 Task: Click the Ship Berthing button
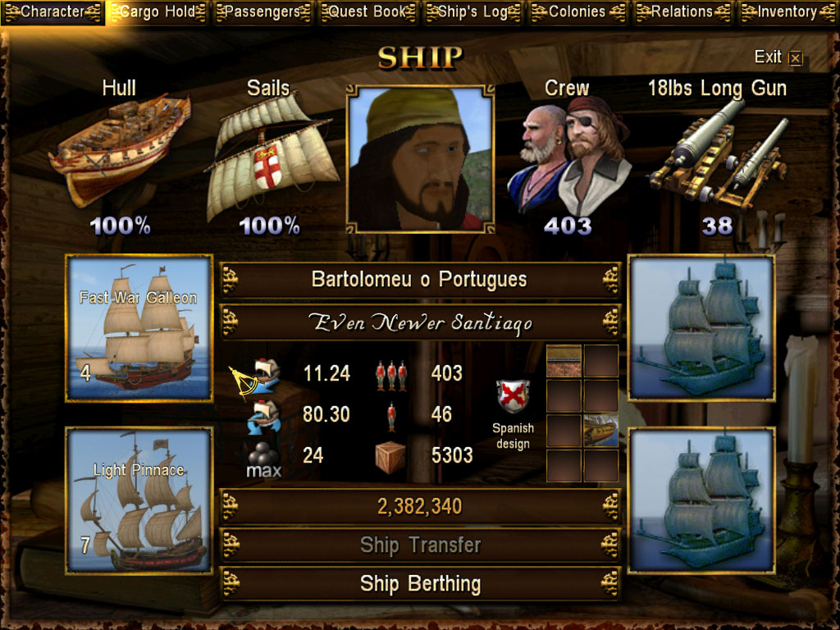pyautogui.click(x=421, y=583)
